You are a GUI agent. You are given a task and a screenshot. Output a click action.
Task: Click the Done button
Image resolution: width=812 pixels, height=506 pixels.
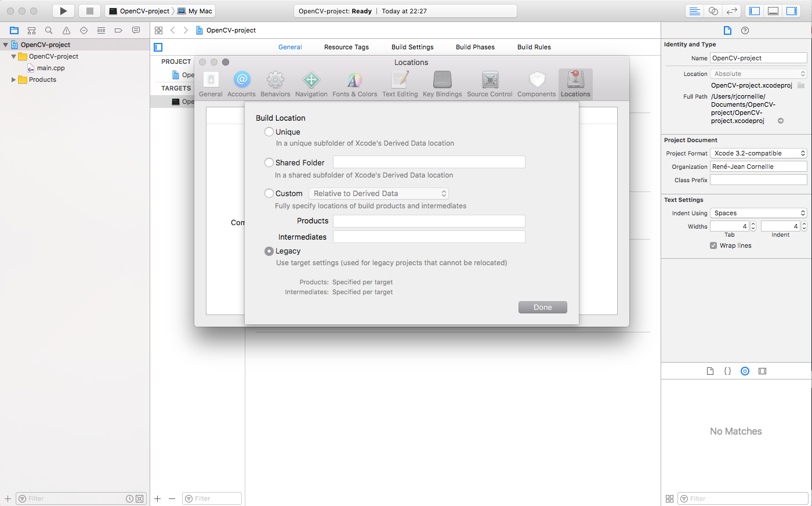(x=543, y=308)
